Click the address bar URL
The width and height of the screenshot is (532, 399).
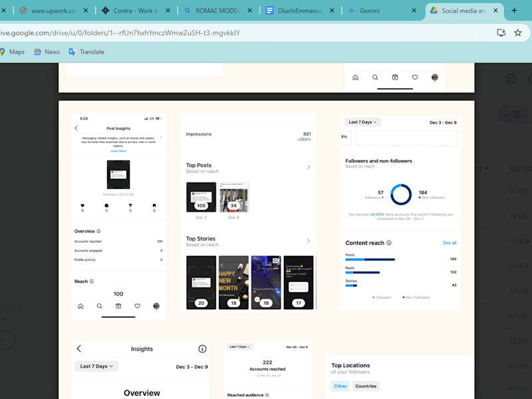(120, 33)
